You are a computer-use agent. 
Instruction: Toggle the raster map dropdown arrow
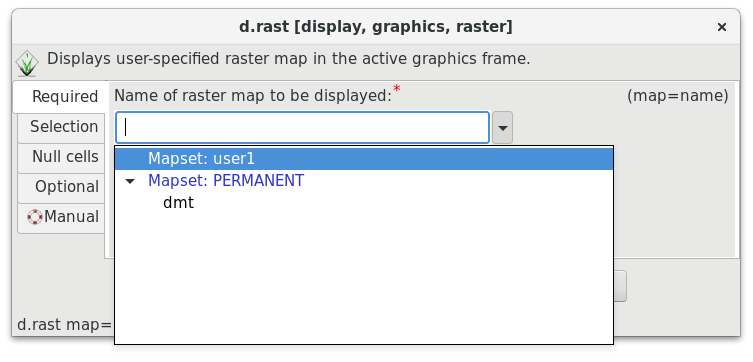502,128
